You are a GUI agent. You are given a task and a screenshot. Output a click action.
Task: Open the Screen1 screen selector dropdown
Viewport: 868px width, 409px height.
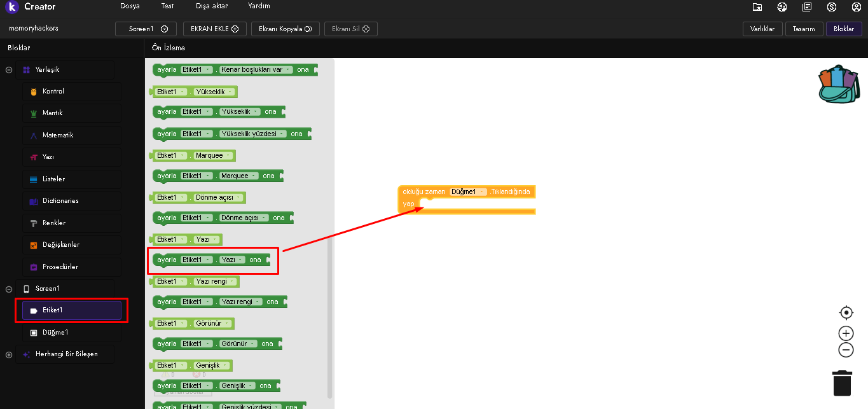(146, 29)
